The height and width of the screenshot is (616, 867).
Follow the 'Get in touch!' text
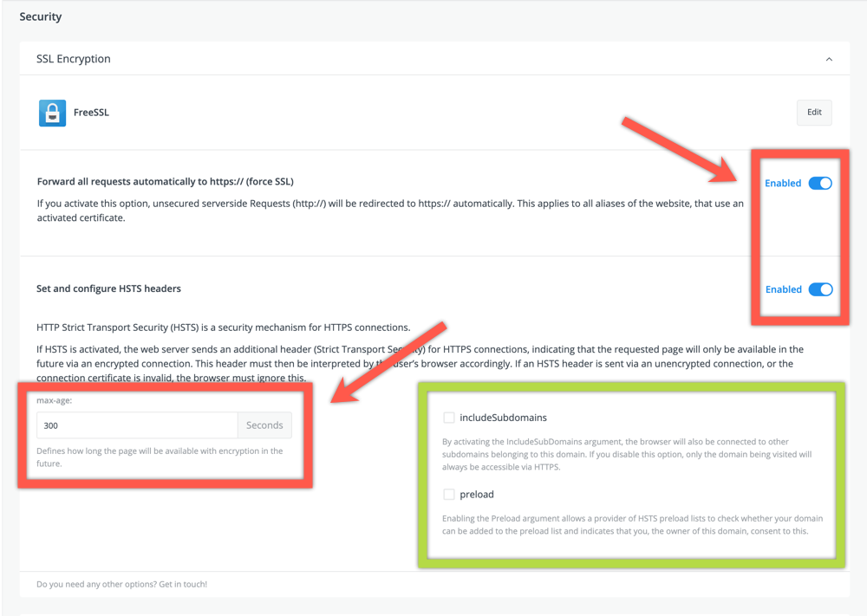click(183, 584)
